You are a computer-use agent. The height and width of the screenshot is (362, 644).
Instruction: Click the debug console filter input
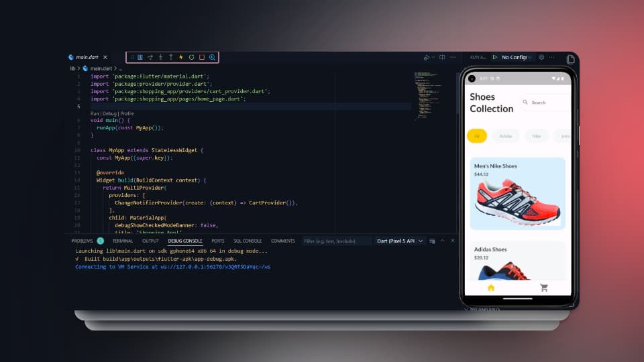tap(337, 241)
